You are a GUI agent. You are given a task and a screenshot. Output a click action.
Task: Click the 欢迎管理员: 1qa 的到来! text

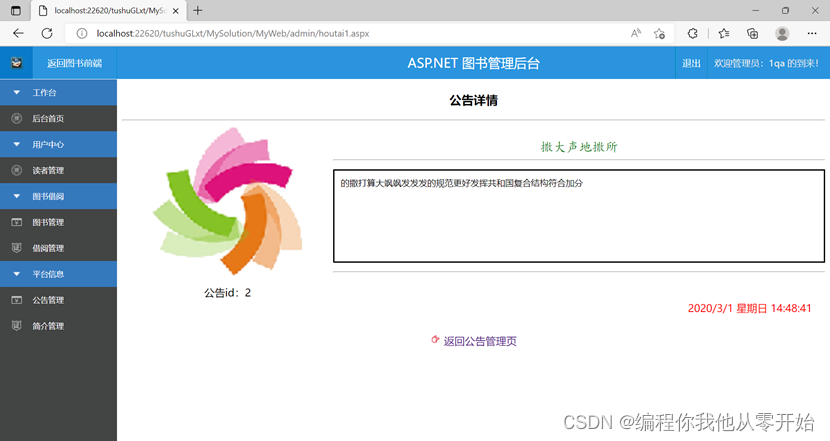766,64
